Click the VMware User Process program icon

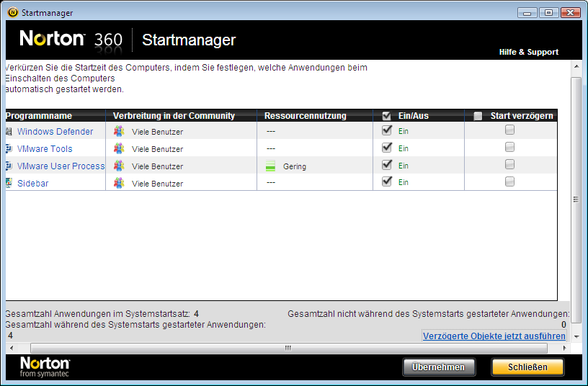pyautogui.click(x=9, y=166)
